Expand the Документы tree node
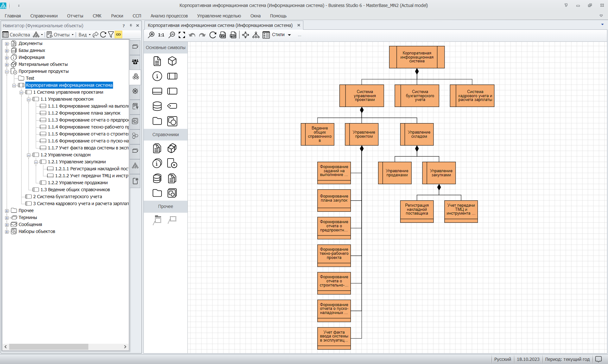 click(x=7, y=44)
